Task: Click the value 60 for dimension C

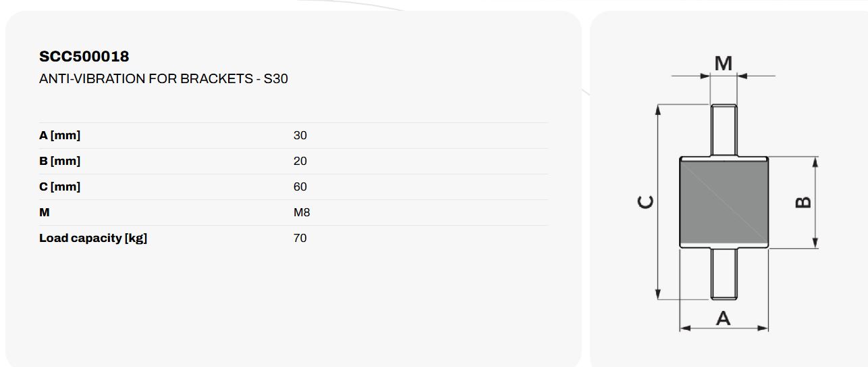Action: click(x=300, y=187)
